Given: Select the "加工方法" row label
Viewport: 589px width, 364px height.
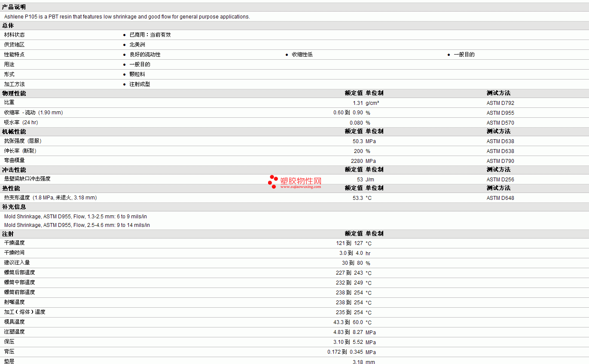Looking at the screenshot, I should [x=15, y=84].
